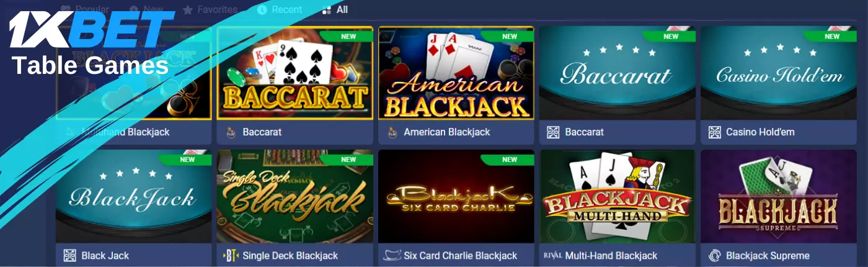The width and height of the screenshot is (868, 267).
Task: Click the clock icon beside Recent
Action: 262,10
